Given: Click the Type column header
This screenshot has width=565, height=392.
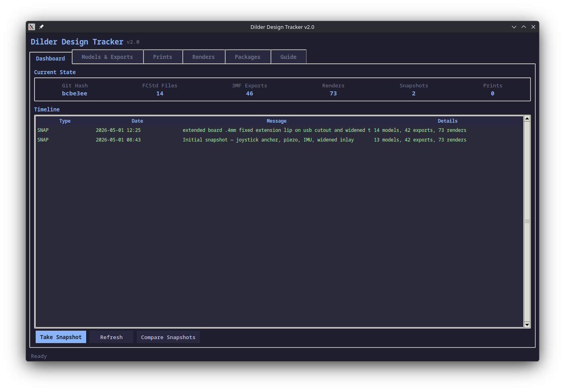Looking at the screenshot, I should [65, 121].
